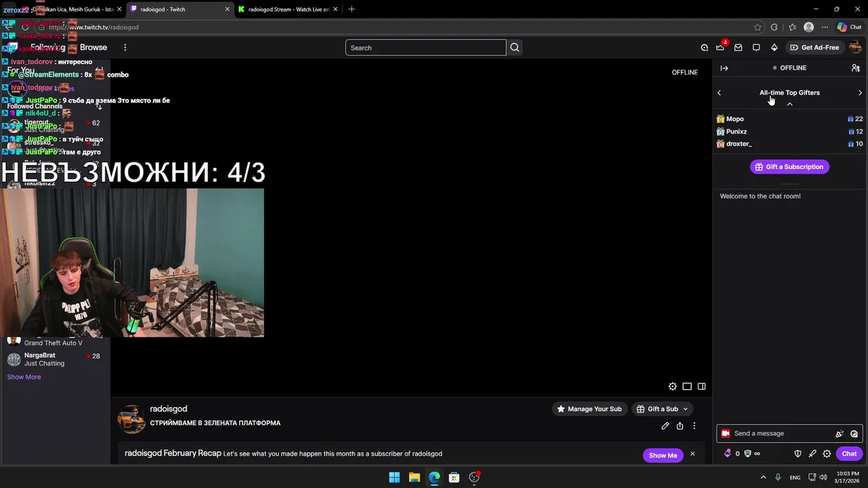Screen dimensions: 868x488
Task: Click the shield mode icon in chat
Action: click(x=797, y=453)
